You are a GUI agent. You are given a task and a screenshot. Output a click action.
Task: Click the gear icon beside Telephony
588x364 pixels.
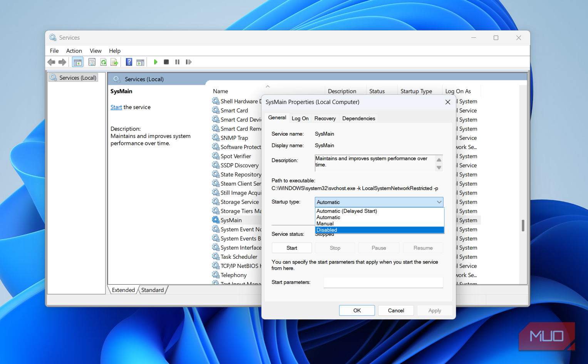coord(216,275)
